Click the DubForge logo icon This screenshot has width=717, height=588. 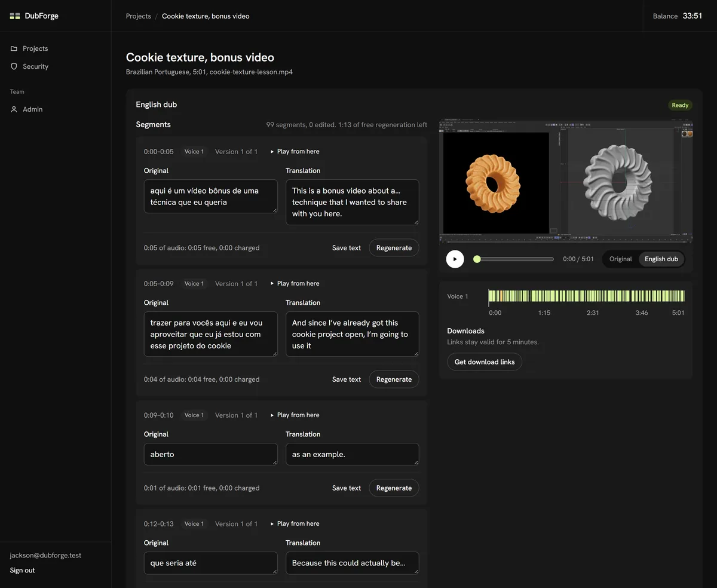tap(15, 16)
